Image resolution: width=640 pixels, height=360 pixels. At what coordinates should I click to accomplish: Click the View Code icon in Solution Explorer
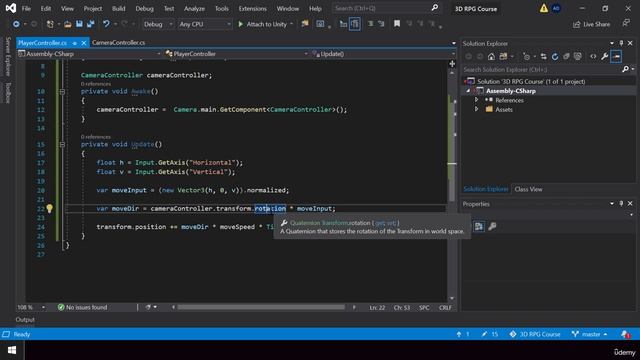coord(593,57)
